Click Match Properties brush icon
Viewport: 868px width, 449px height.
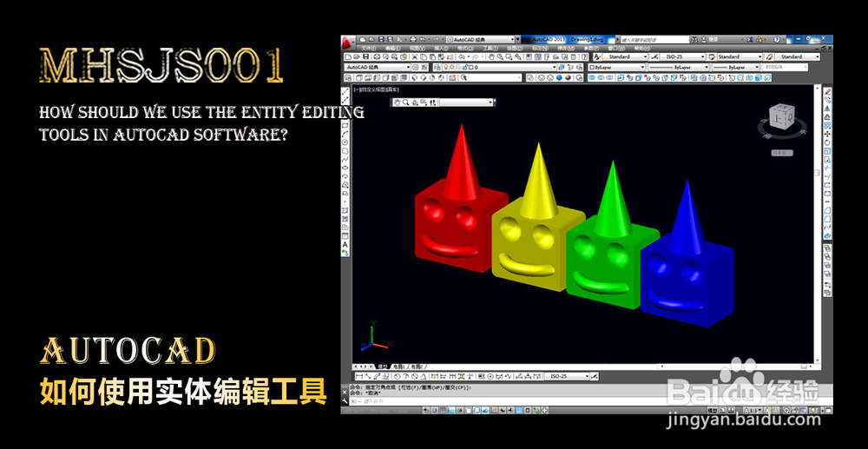441,56
